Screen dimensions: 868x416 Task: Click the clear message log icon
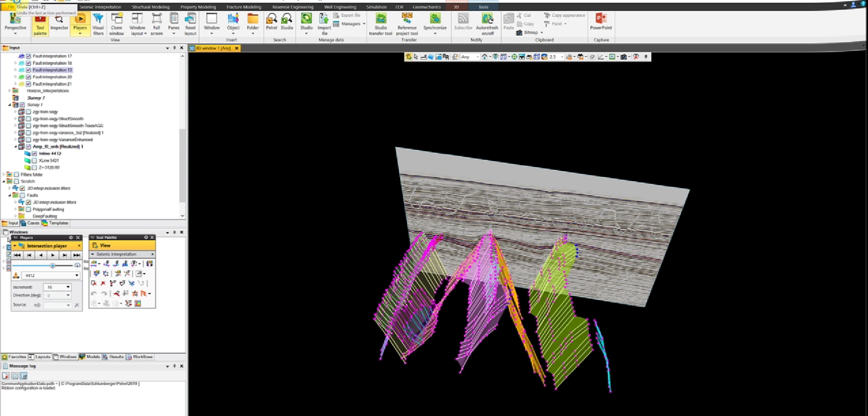pos(5,376)
